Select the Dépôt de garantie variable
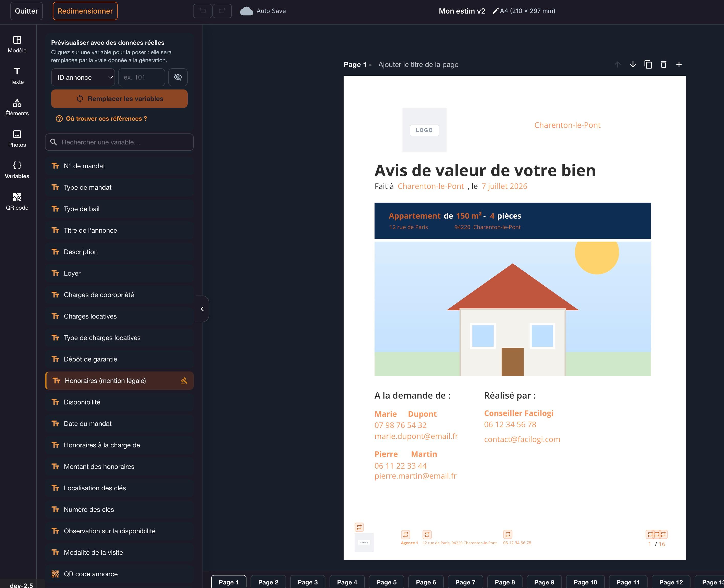 click(x=119, y=359)
